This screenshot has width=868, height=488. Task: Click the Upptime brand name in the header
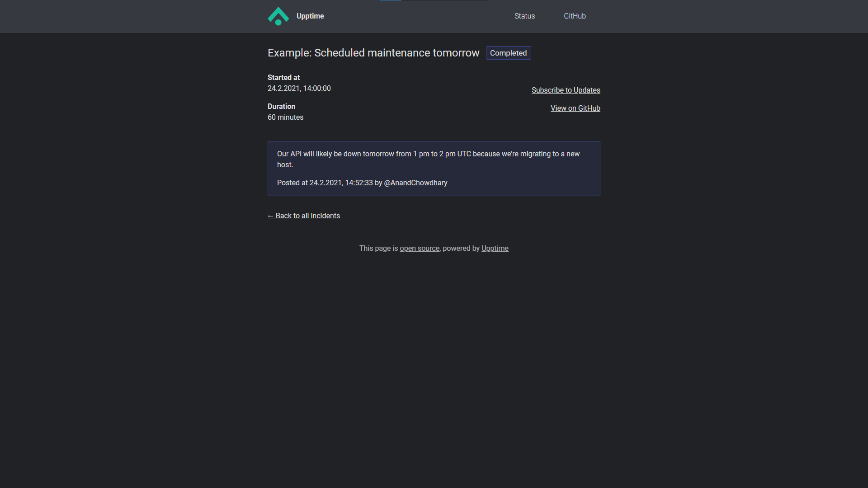310,16
